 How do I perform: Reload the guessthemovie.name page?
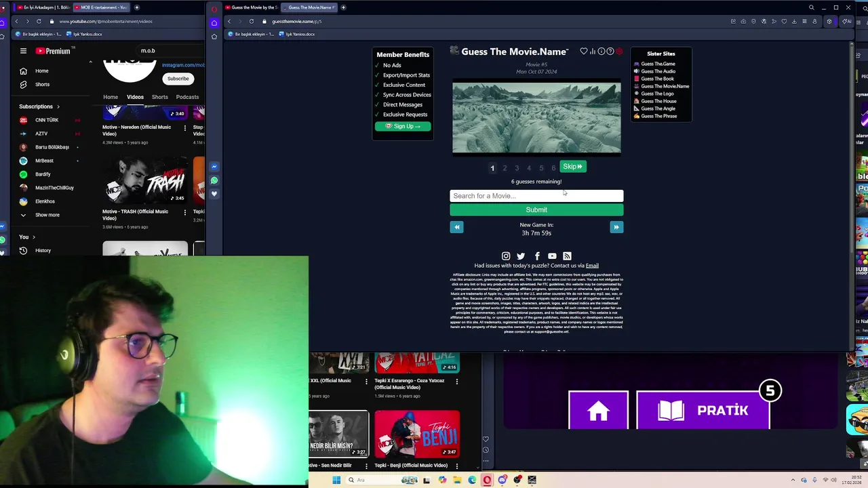252,21
